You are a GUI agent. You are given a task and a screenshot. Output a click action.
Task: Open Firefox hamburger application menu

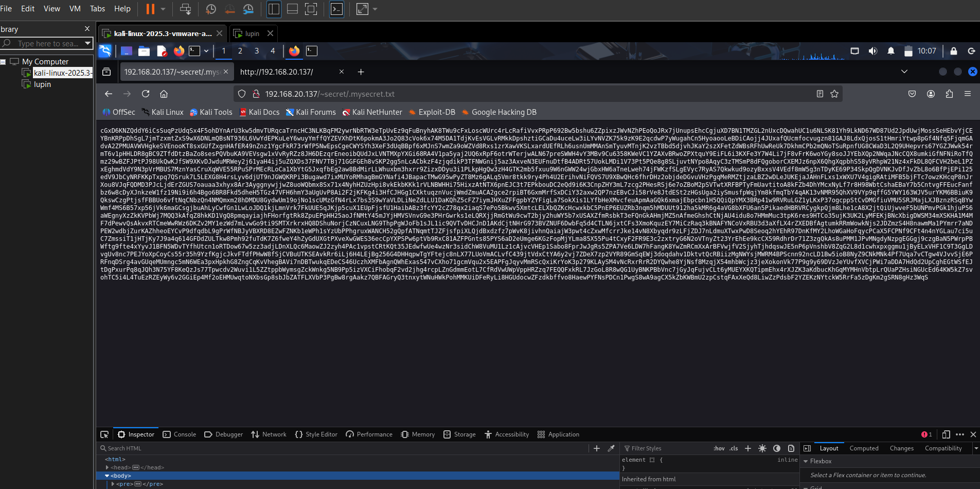[967, 94]
